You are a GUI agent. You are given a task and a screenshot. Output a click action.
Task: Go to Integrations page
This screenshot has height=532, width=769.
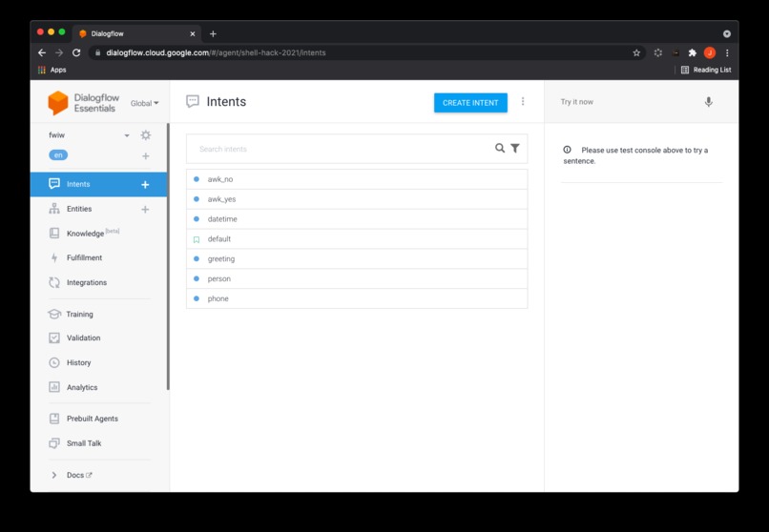point(87,282)
